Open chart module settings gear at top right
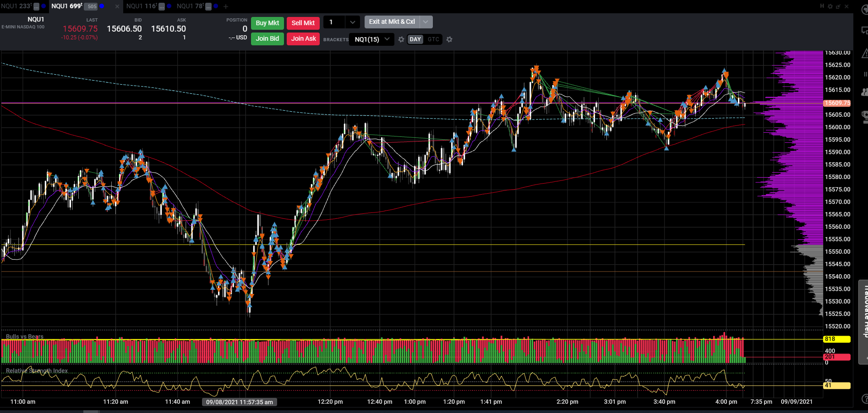The height and width of the screenshot is (413, 868). pos(830,6)
